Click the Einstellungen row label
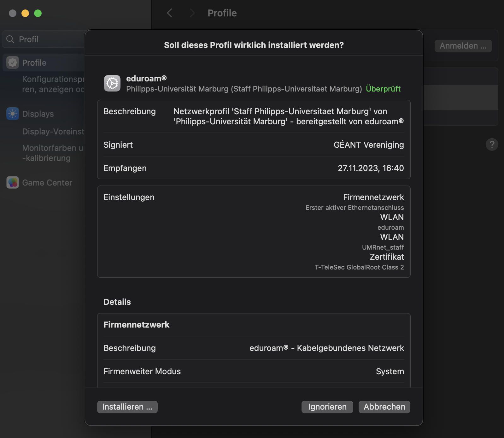 129,197
